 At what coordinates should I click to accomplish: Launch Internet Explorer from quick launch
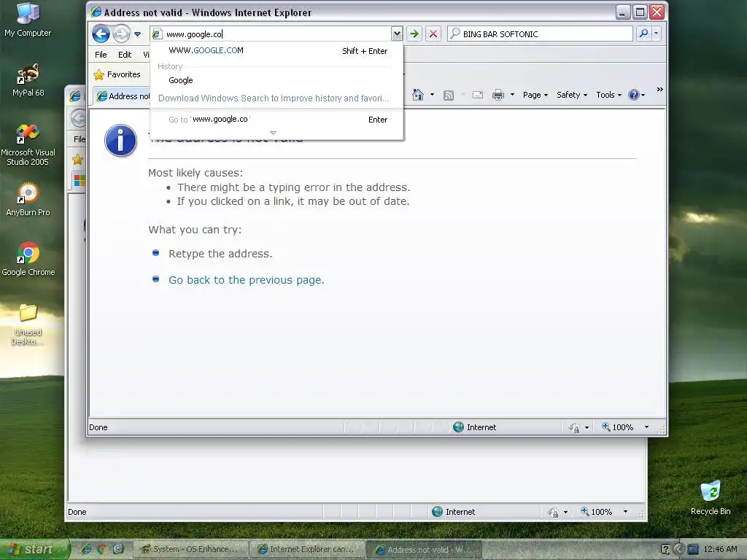(86, 549)
